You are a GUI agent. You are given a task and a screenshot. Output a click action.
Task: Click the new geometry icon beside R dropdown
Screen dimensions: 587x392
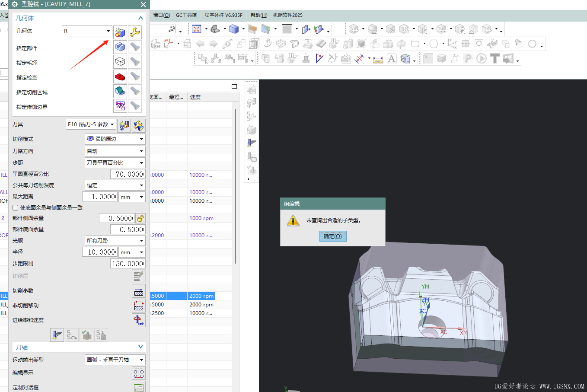click(120, 32)
